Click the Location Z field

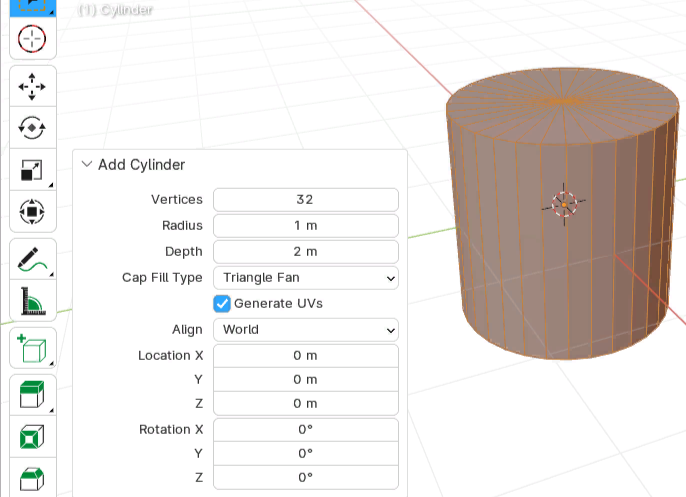306,403
